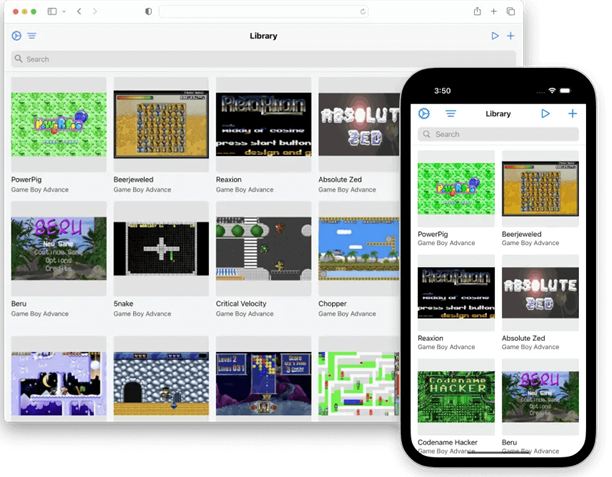Click the Codename Hacker title on the phone
Screen dimensions: 612x477
pos(447,442)
